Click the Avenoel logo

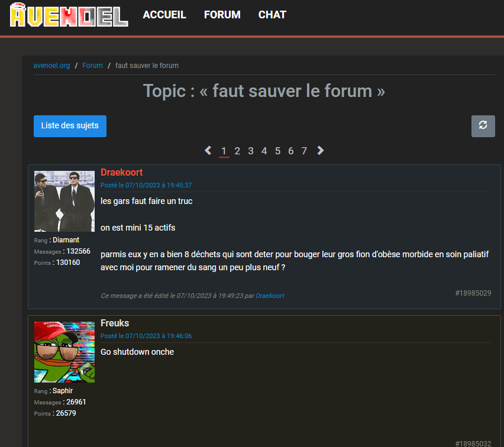[69, 15]
